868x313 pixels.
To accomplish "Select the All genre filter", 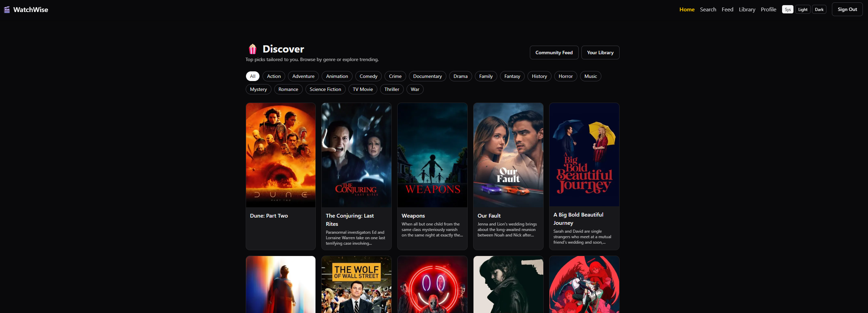I will [x=253, y=76].
